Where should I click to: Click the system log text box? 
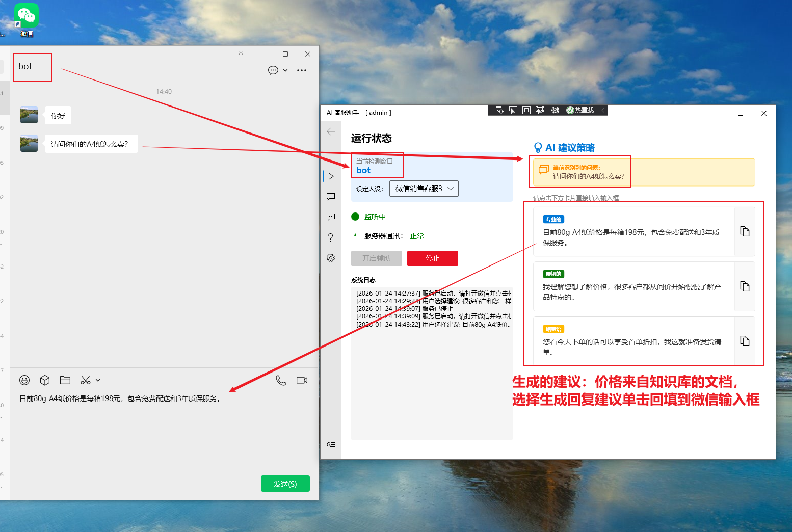432,363
